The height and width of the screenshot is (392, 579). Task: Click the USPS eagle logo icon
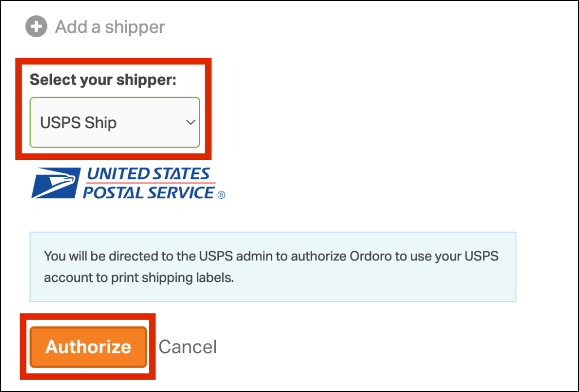55,183
